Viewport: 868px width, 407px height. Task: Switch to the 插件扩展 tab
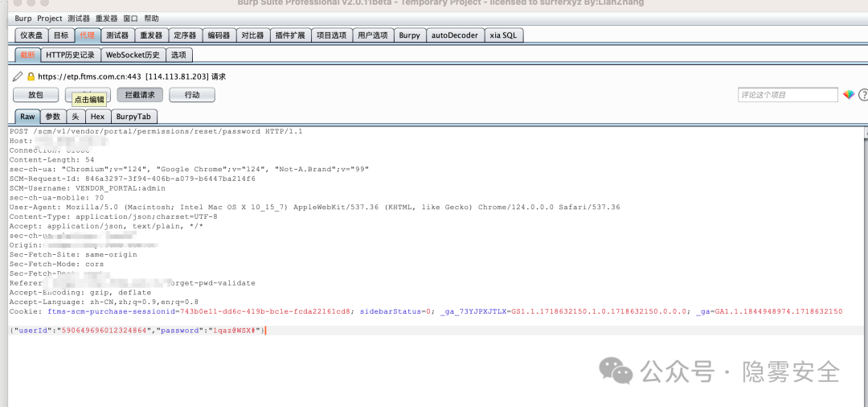[x=290, y=35]
